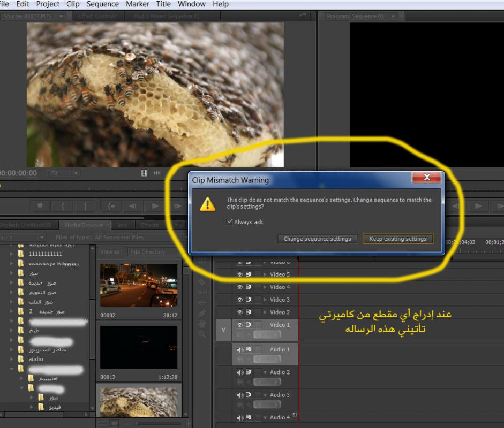504x428 pixels.
Task: Toggle visibility eye of Video 2 track
Action: tap(240, 312)
